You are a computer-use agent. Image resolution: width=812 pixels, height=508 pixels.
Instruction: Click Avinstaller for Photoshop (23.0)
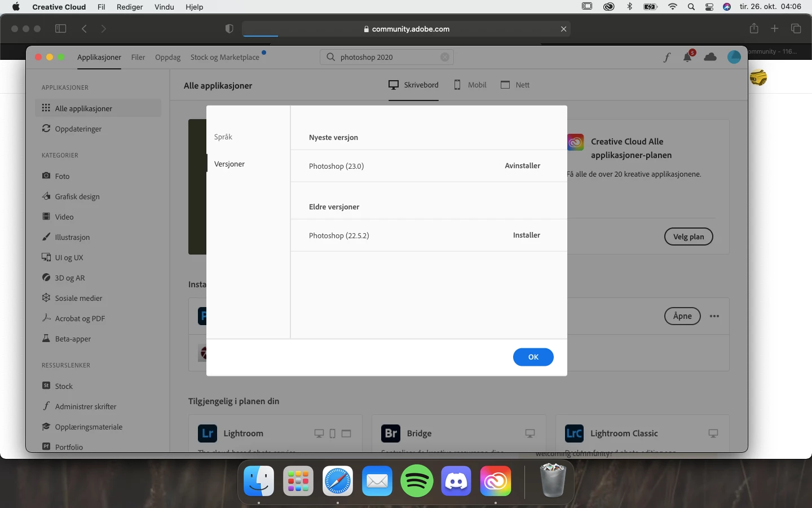(x=522, y=165)
